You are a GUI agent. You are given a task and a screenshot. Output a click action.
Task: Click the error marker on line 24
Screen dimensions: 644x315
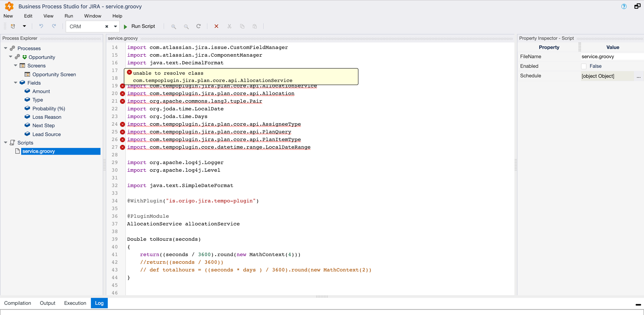click(122, 124)
